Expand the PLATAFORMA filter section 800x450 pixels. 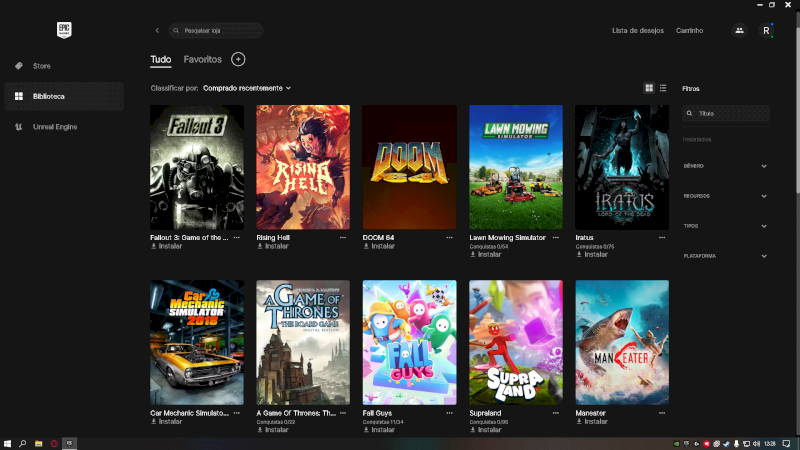coord(764,256)
